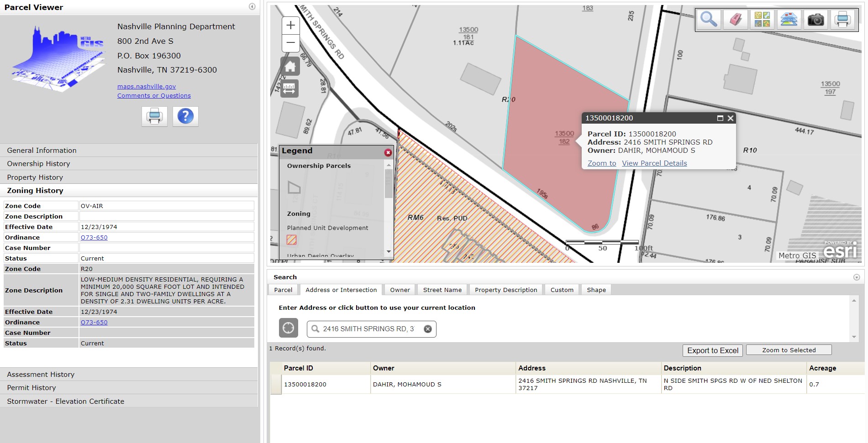Select the row selector for parcel 13500018200
Image resolution: width=868 pixels, height=443 pixels.
(x=276, y=384)
